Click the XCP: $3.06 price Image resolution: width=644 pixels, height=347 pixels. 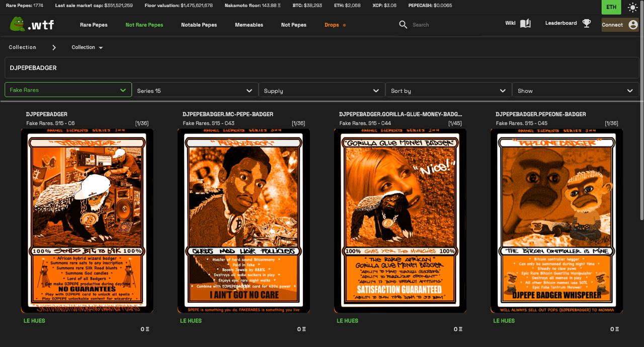click(x=384, y=6)
